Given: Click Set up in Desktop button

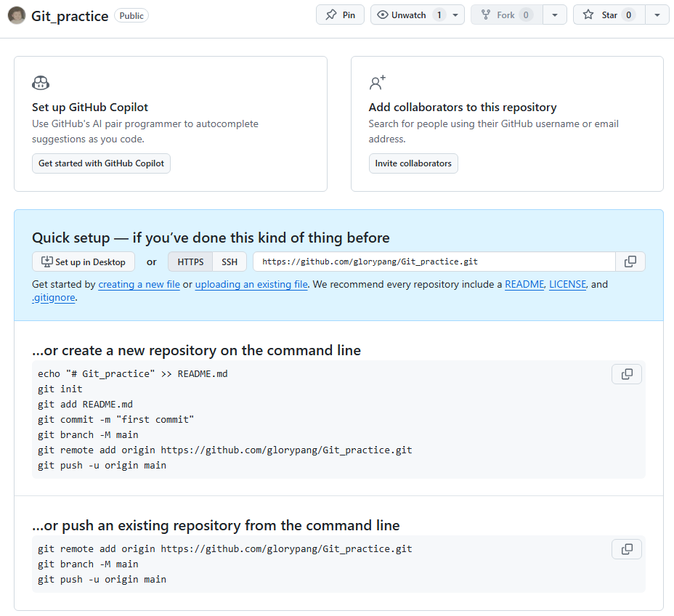Looking at the screenshot, I should pyautogui.click(x=84, y=262).
